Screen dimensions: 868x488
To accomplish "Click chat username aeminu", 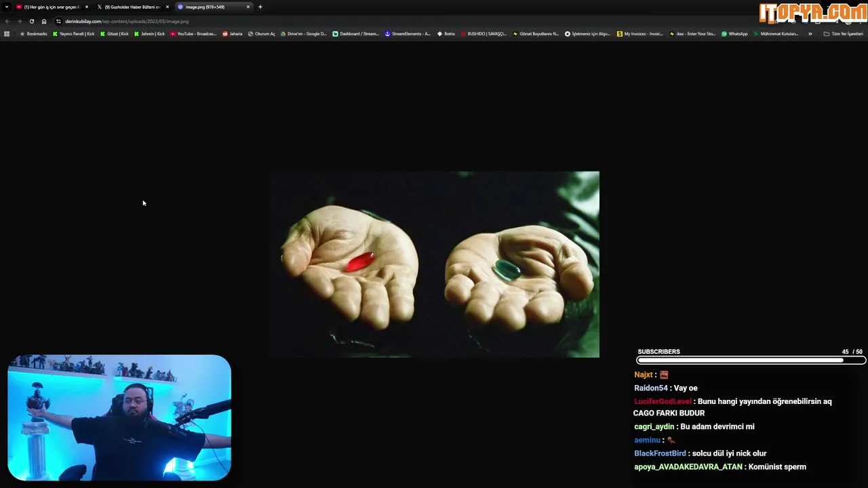I will pyautogui.click(x=647, y=440).
